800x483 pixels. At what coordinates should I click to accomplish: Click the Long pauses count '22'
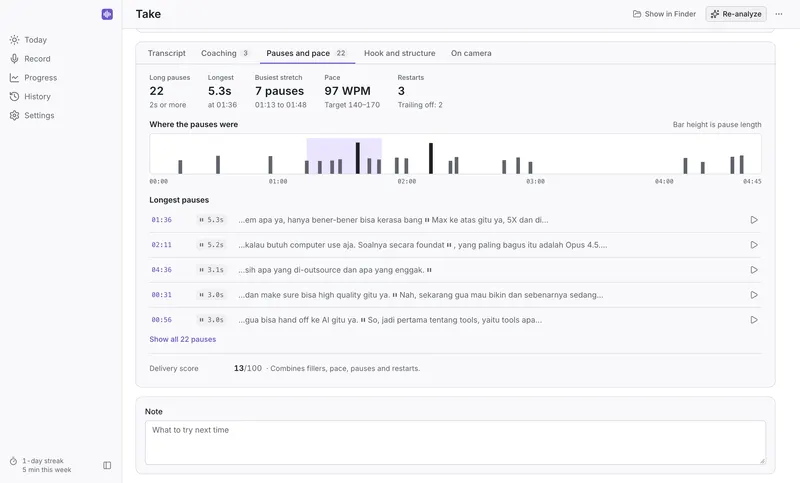pos(157,91)
